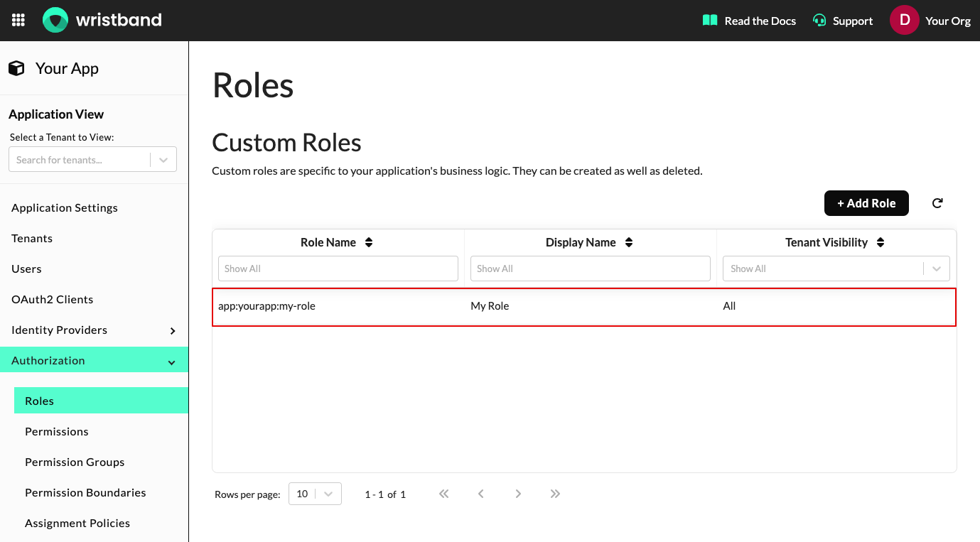Sort the table by Role Name
This screenshot has width=980, height=542.
[369, 242]
